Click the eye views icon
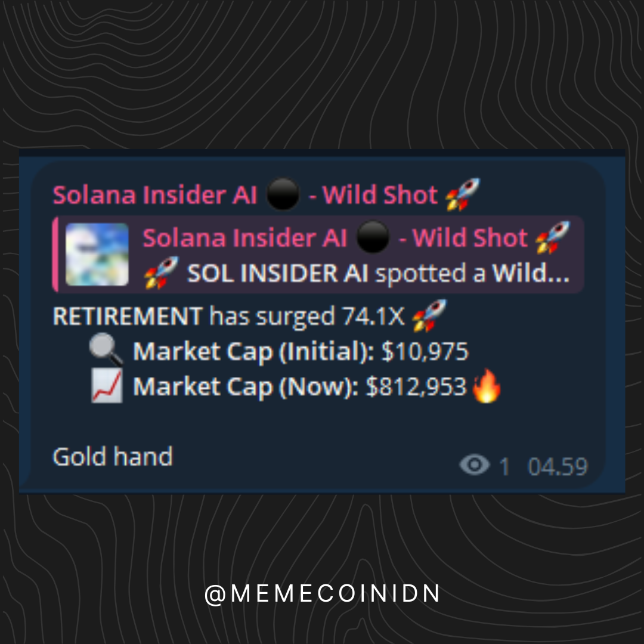Screen dimensions: 644x644 coord(475,465)
